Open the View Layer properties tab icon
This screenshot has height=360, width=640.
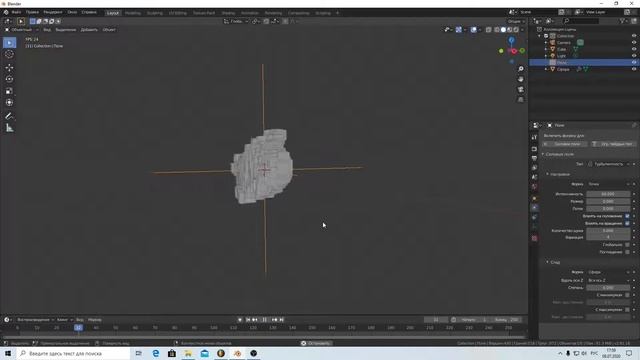click(534, 168)
